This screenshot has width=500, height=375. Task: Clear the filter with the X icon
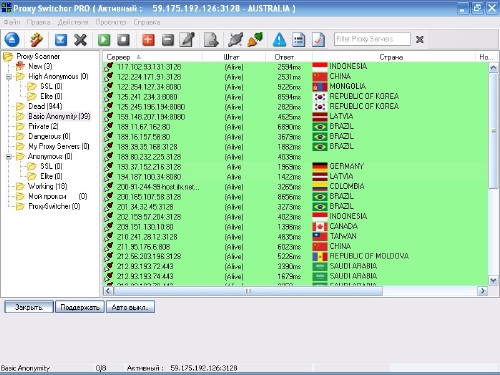coord(420,40)
